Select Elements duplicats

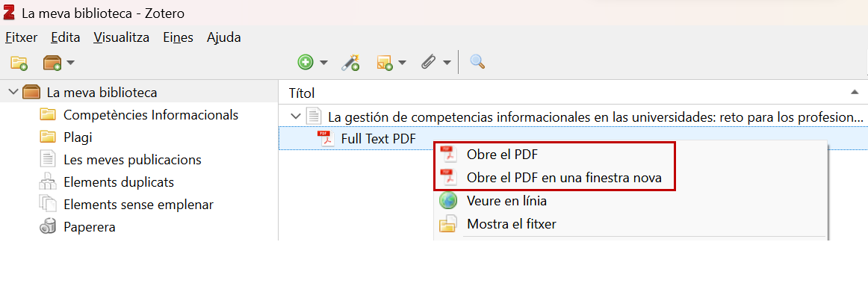tap(119, 182)
